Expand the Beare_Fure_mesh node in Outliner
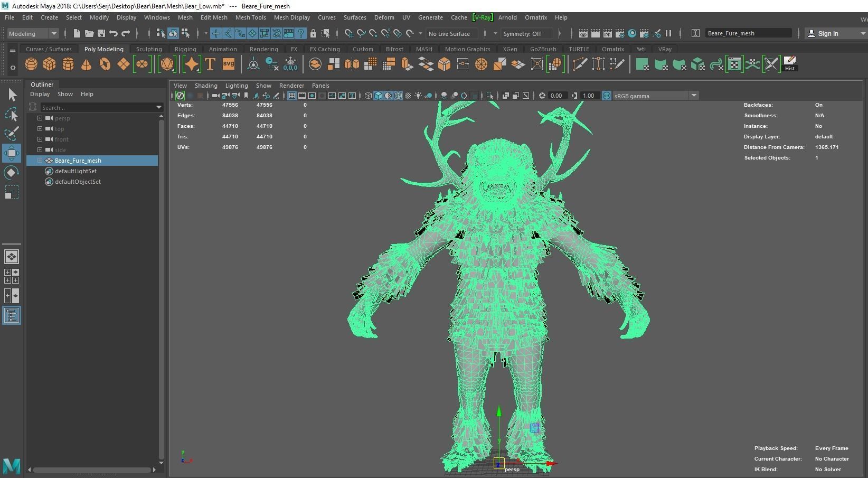Image resolution: width=868 pixels, height=478 pixels. pyautogui.click(x=40, y=161)
